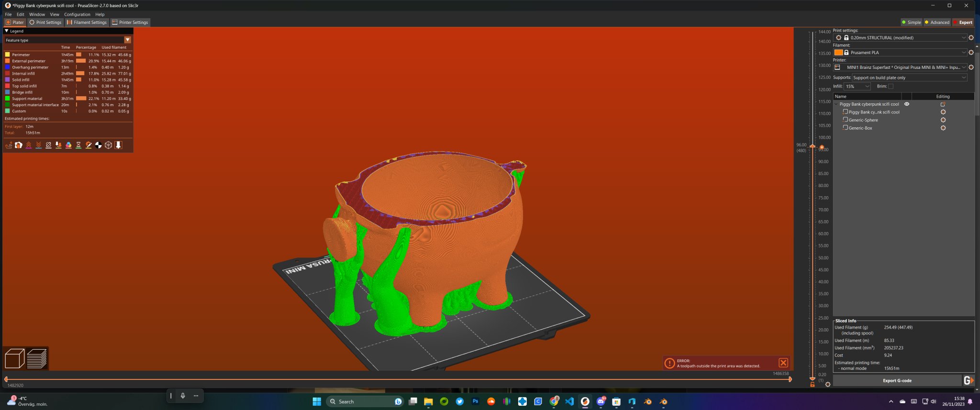Toggle visibility eye for Piggy Bank object
Viewport: 980px width, 410px height.
tap(906, 104)
